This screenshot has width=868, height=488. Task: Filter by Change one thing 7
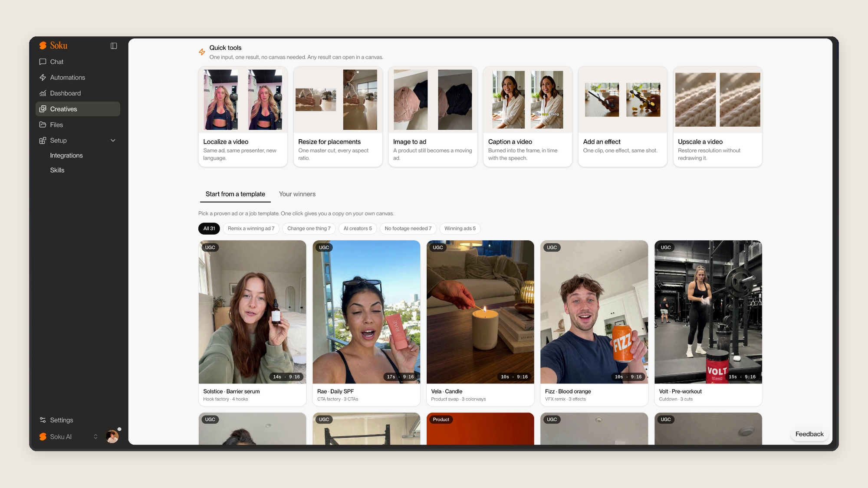[x=309, y=229]
